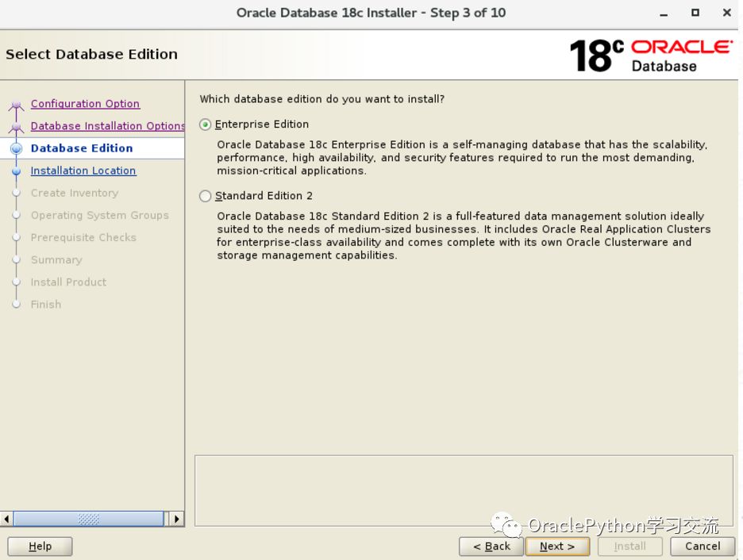
Task: Click the Help button
Action: tap(40, 547)
